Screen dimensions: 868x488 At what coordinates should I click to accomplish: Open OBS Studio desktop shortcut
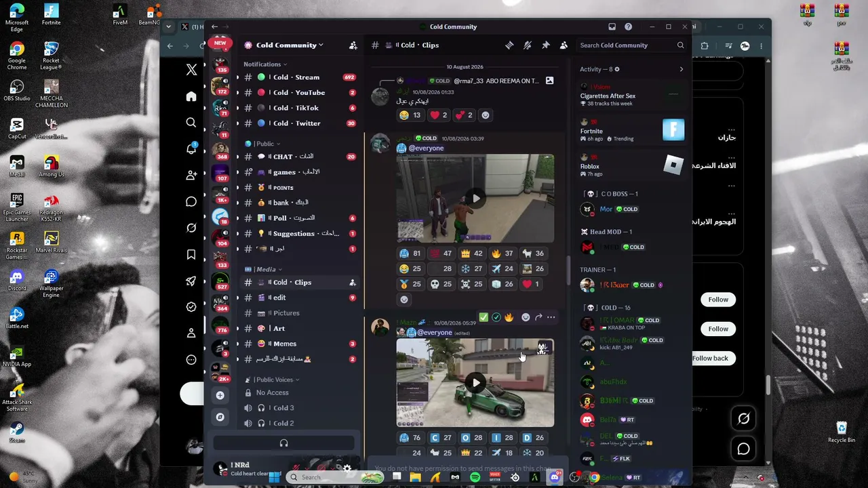[x=17, y=91]
